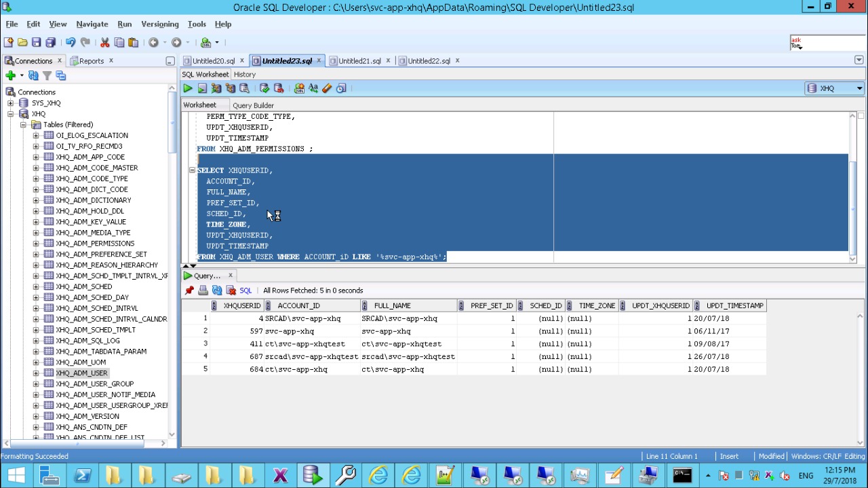Open the SQL Developer taskbar icon
868x488 pixels.
(x=313, y=474)
